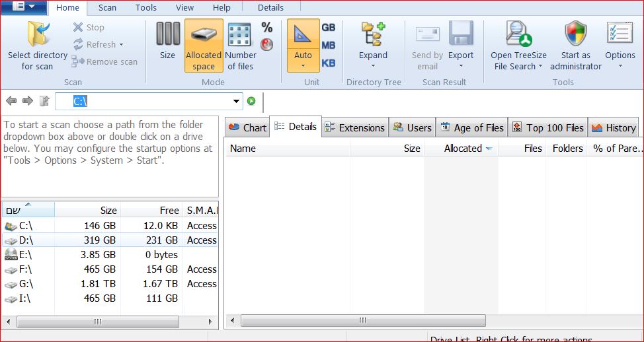
Task: Click Remove scan icon
Action: tap(77, 61)
